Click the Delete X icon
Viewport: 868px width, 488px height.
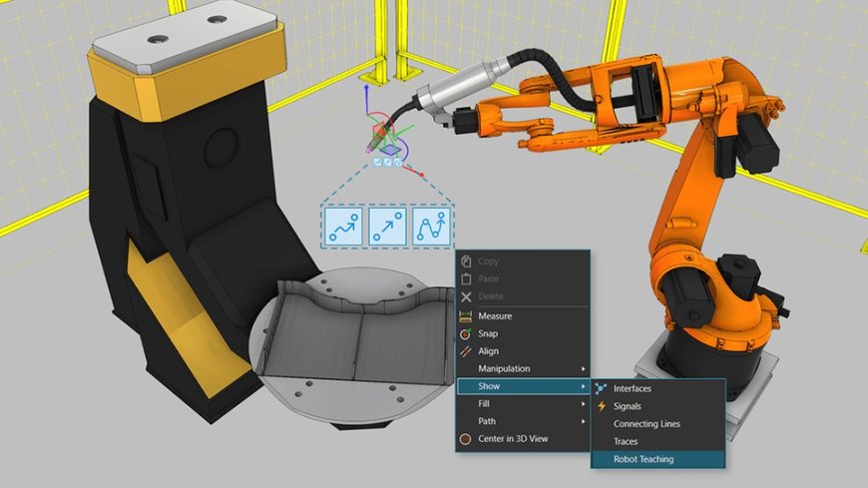[466, 297]
